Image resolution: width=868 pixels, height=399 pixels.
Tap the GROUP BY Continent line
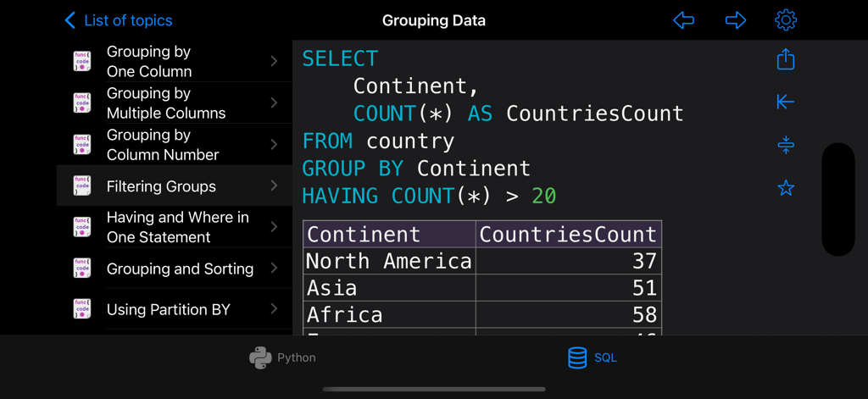pyautogui.click(x=416, y=169)
